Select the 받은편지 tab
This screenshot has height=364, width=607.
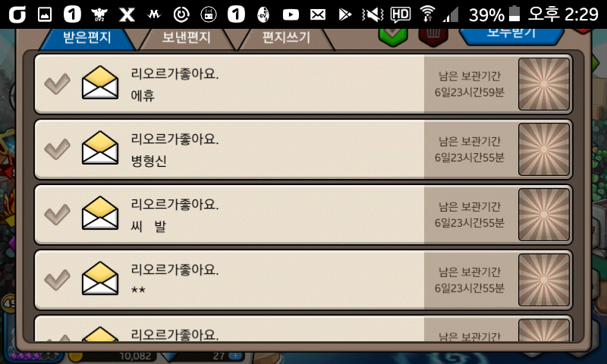point(87,38)
